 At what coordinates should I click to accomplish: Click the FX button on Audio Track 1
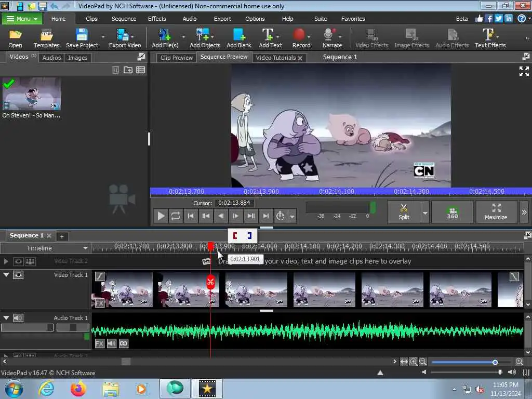coord(99,343)
